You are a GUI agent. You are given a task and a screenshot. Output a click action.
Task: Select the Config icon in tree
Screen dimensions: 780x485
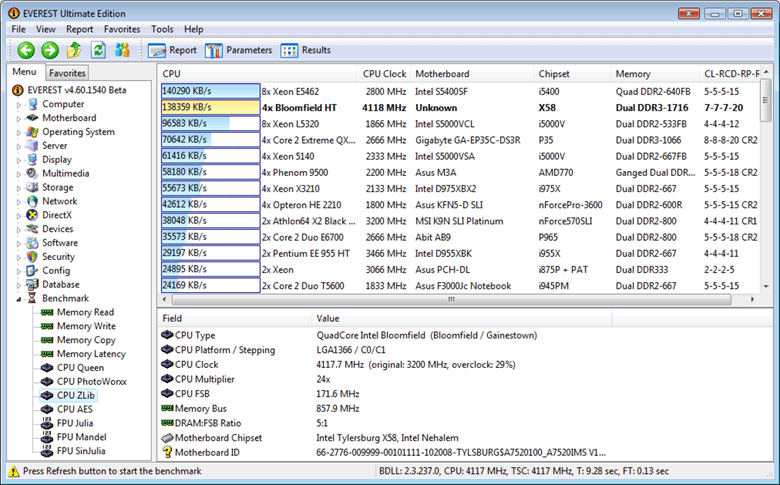32,271
